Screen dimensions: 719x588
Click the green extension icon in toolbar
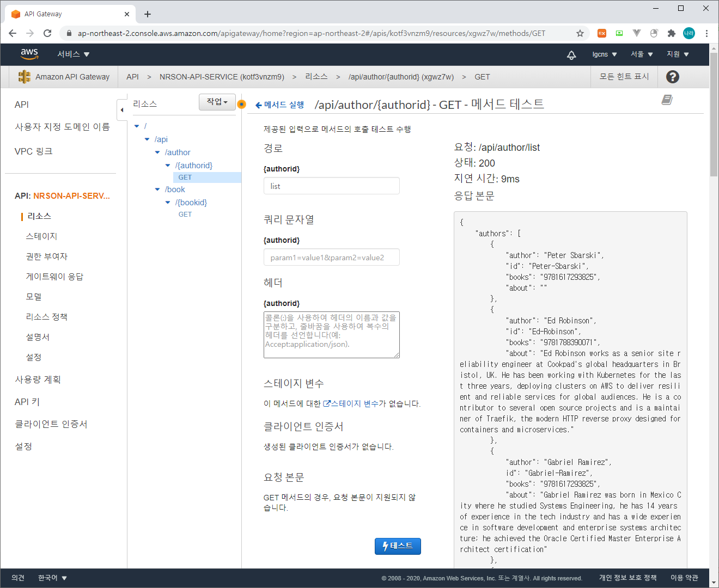click(619, 33)
